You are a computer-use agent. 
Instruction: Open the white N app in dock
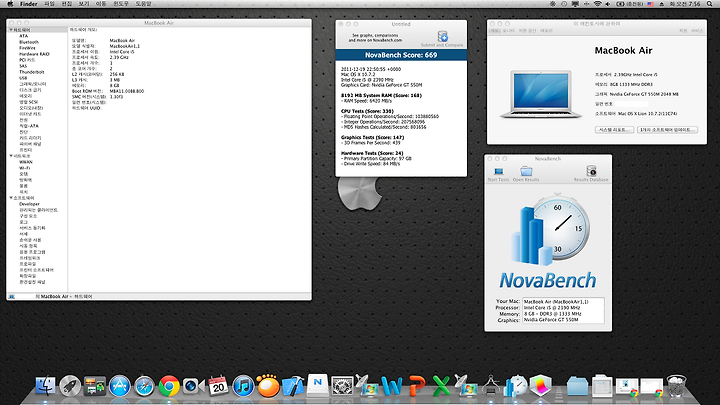click(317, 385)
